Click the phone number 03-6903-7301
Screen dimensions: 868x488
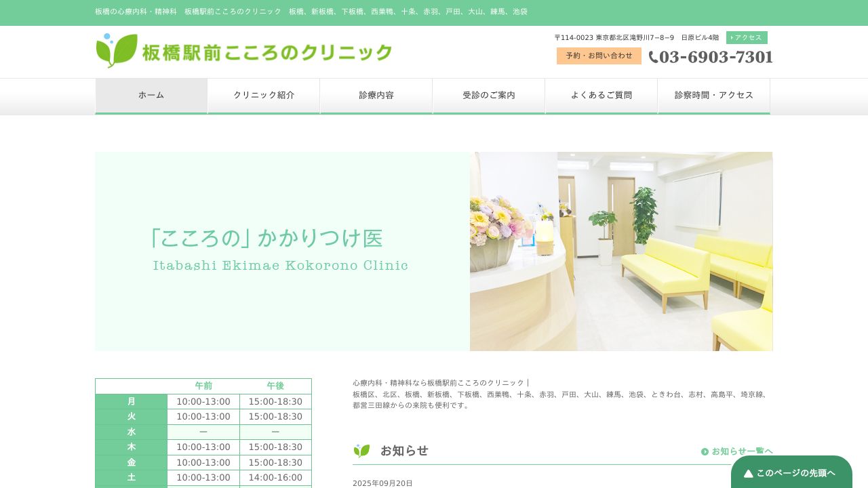[x=715, y=57]
